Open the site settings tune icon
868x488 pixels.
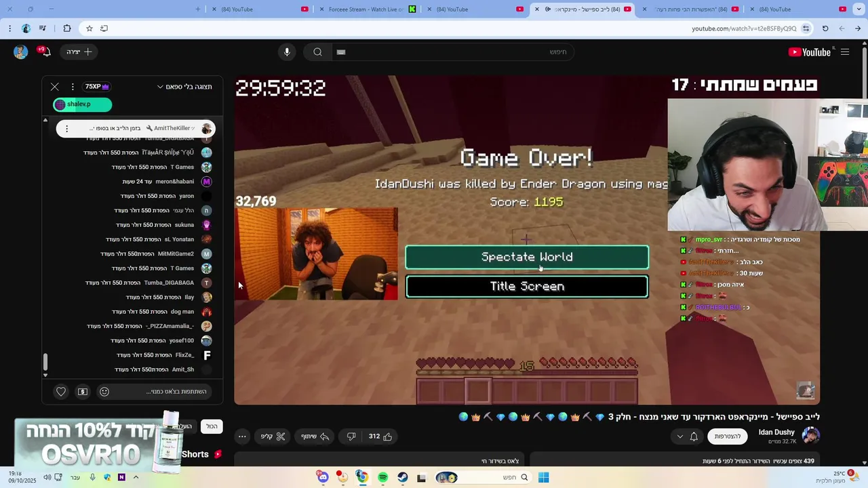tap(806, 28)
